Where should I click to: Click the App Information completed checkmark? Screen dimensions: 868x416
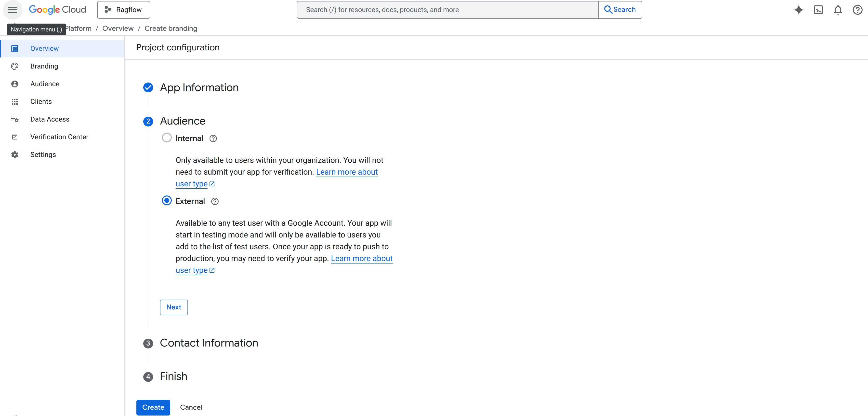coord(148,88)
